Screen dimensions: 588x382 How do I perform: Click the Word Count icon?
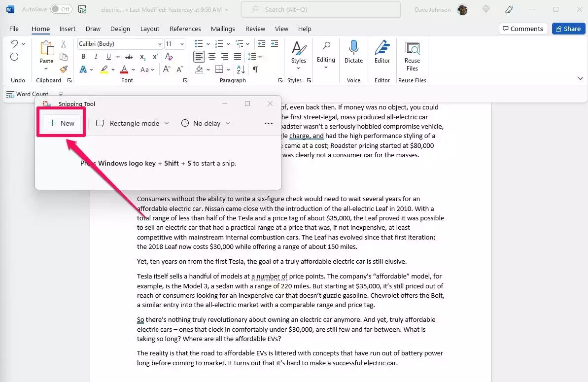pyautogui.click(x=10, y=95)
